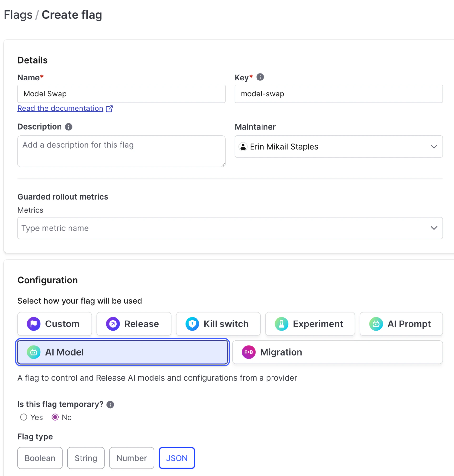Switch flag type to Boolean

coord(40,458)
